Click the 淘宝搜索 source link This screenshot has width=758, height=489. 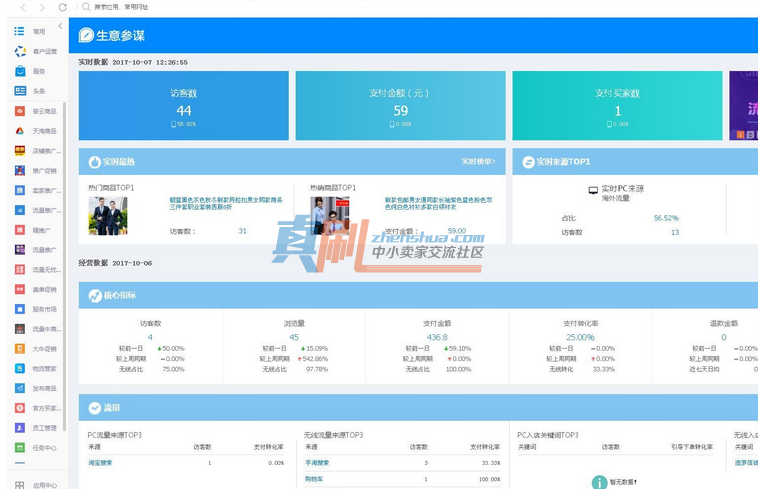(x=100, y=462)
